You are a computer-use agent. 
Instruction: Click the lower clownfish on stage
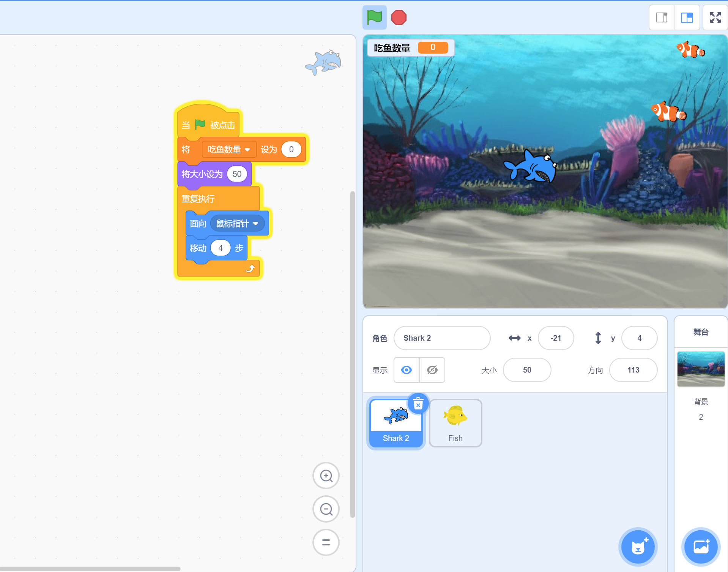point(668,111)
